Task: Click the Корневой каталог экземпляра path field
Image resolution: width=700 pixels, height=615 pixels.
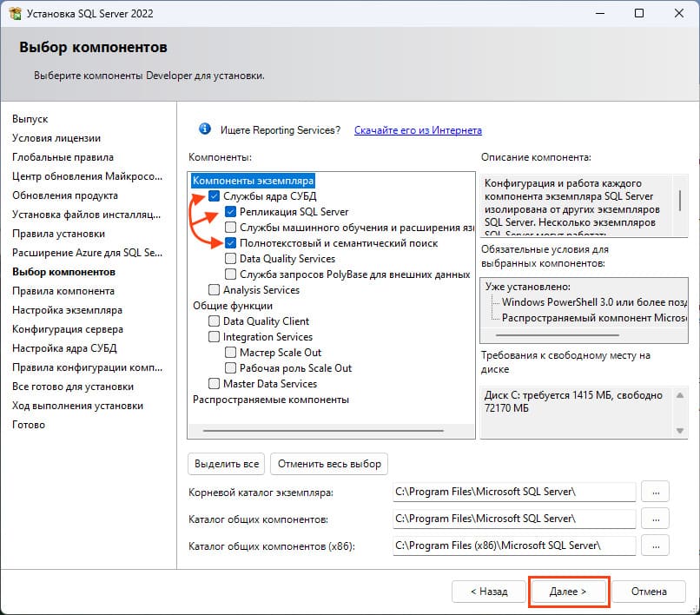Action: [x=514, y=492]
